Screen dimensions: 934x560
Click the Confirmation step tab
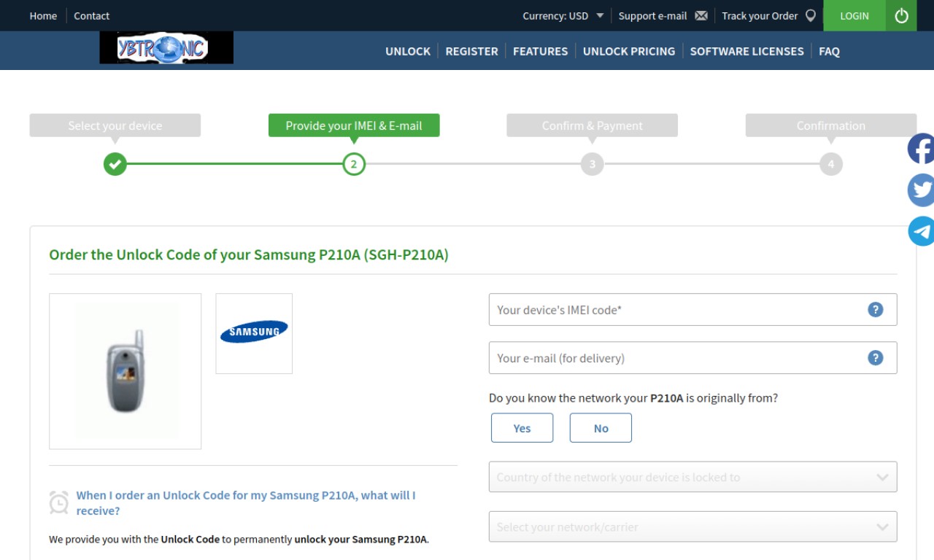point(831,125)
